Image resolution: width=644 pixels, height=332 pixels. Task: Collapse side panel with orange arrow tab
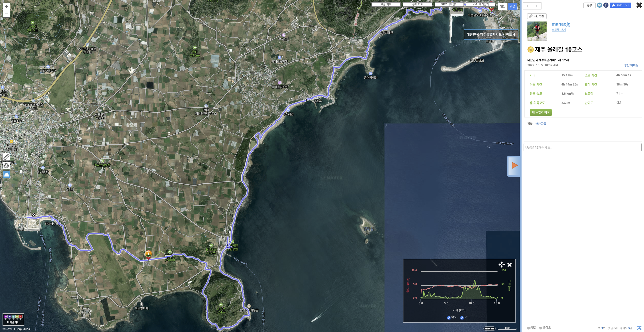tap(514, 166)
